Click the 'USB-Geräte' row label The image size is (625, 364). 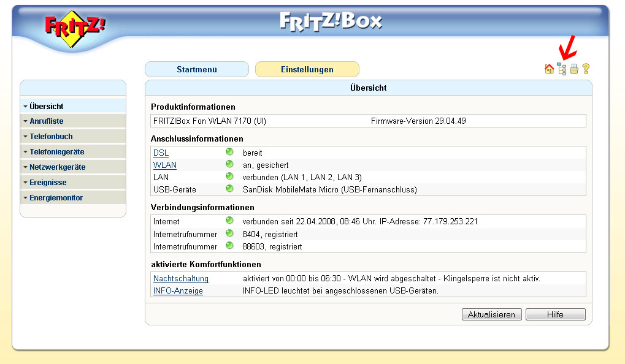175,189
